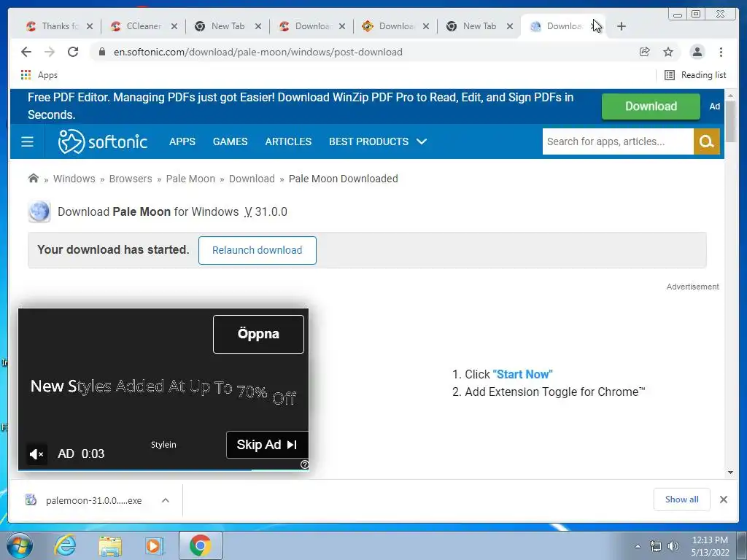Open the Browsers breadcrumb link
The image size is (747, 560).
tap(131, 179)
